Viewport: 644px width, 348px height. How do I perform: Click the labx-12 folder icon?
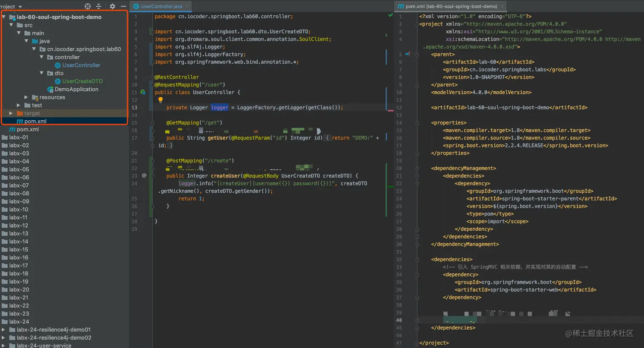[5, 225]
